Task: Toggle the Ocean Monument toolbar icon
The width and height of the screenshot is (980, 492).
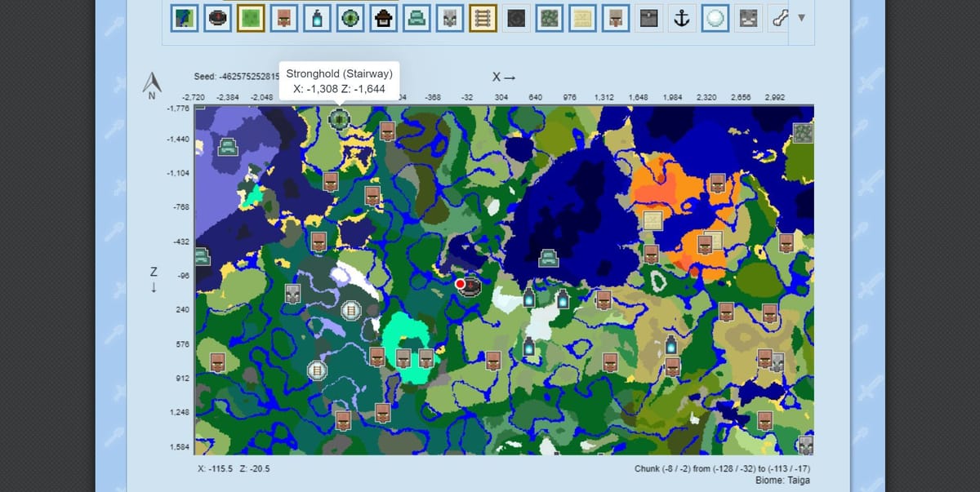Action: pyautogui.click(x=416, y=19)
